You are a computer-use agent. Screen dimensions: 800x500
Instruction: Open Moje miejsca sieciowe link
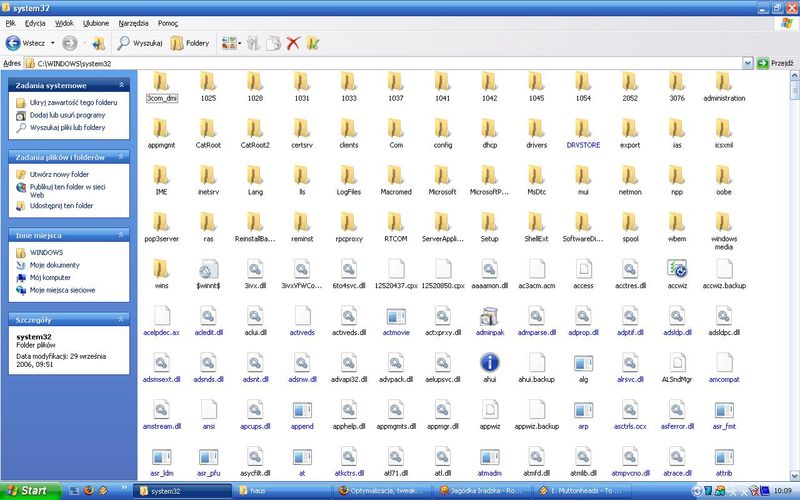point(62,290)
